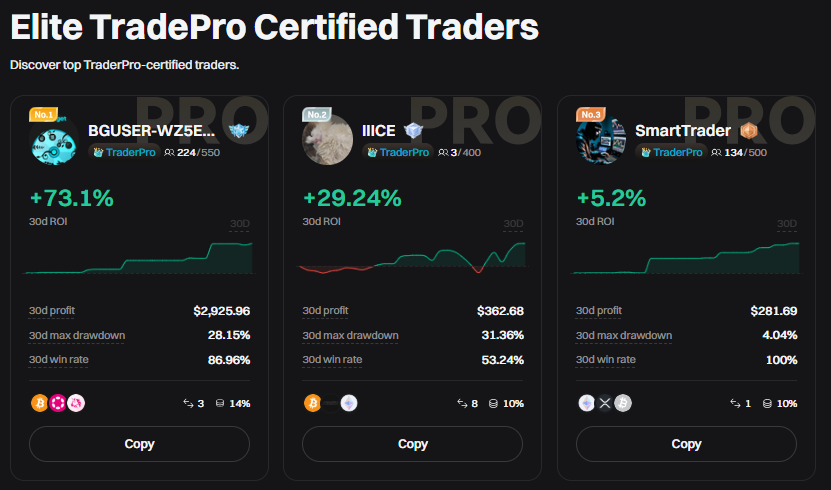Image resolution: width=831 pixels, height=490 pixels.
Task: Click the followers icon showing 224/550
Action: pyautogui.click(x=169, y=152)
